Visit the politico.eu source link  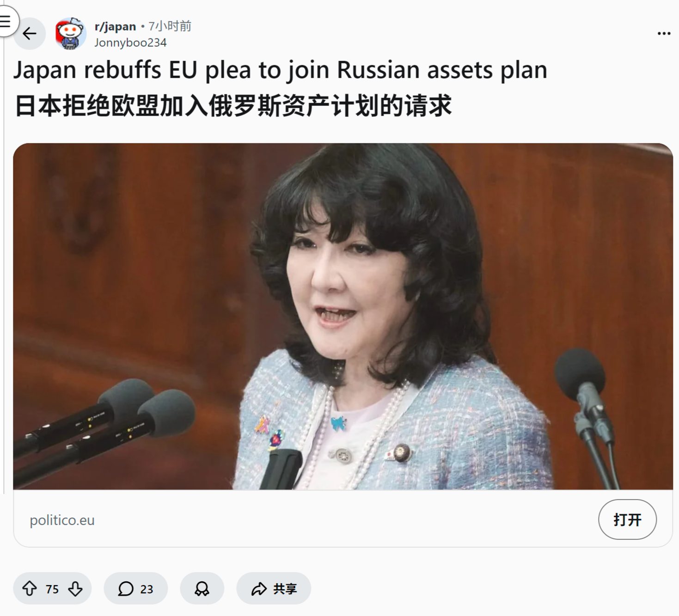click(x=62, y=520)
